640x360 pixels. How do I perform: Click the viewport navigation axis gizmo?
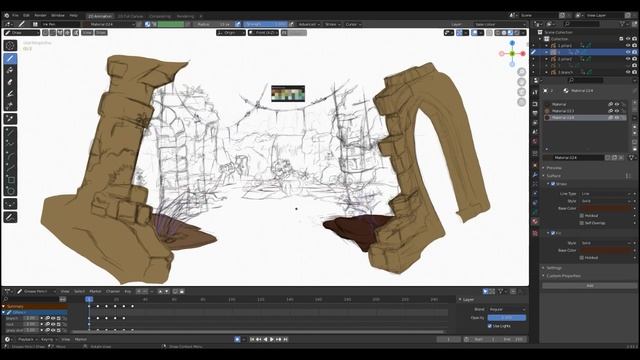(x=512, y=53)
